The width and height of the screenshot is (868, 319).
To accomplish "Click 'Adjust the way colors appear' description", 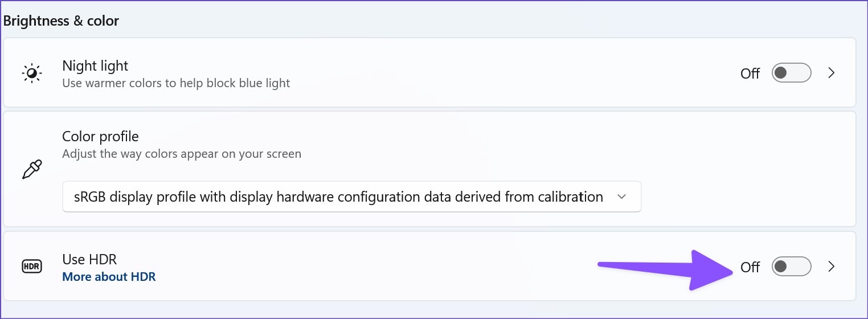I will coord(182,154).
